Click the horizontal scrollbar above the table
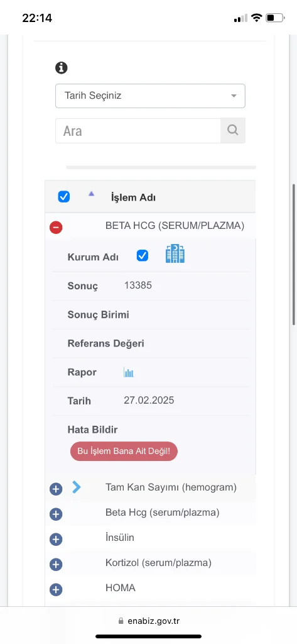 [161, 167]
